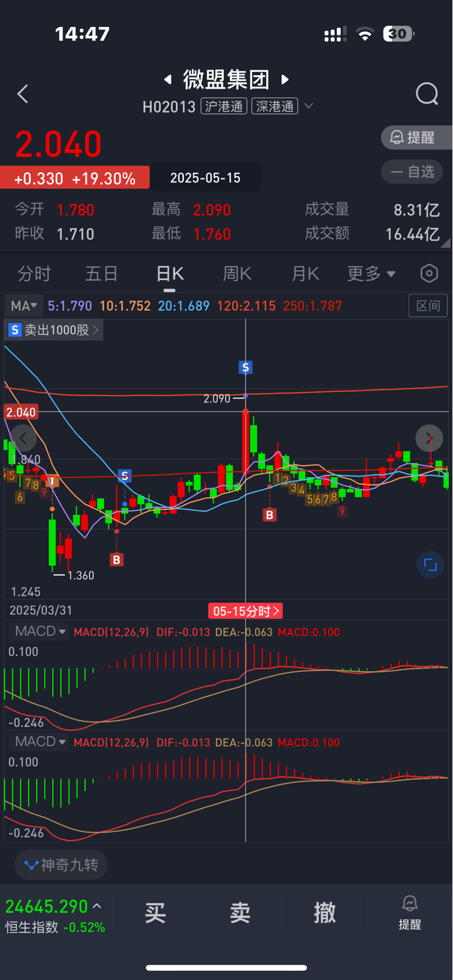Switch to 周K tab

(237, 274)
